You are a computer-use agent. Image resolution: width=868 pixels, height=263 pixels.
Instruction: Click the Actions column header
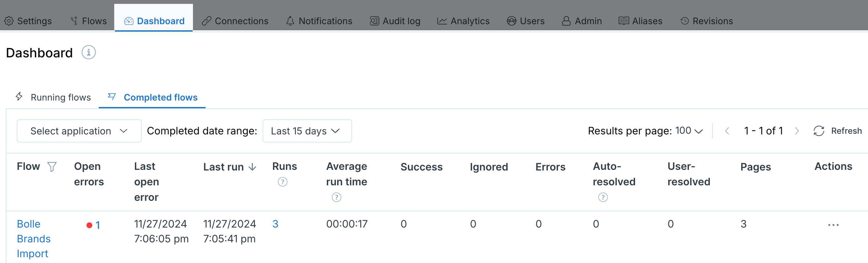(x=833, y=166)
